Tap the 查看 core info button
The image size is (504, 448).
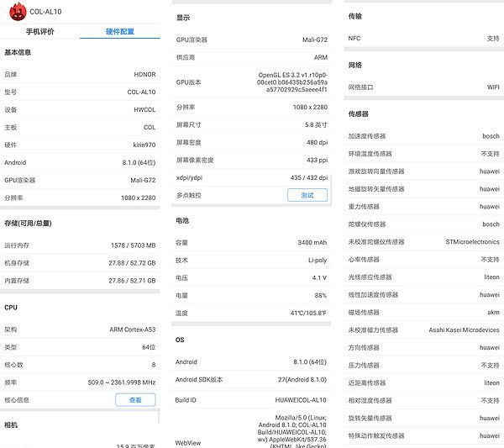[135, 400]
